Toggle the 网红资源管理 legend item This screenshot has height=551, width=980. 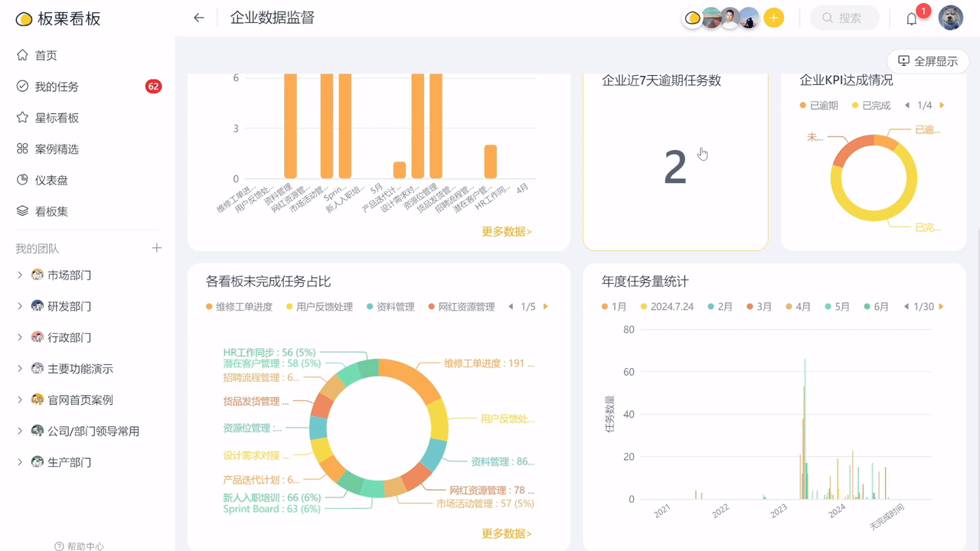[x=461, y=307]
